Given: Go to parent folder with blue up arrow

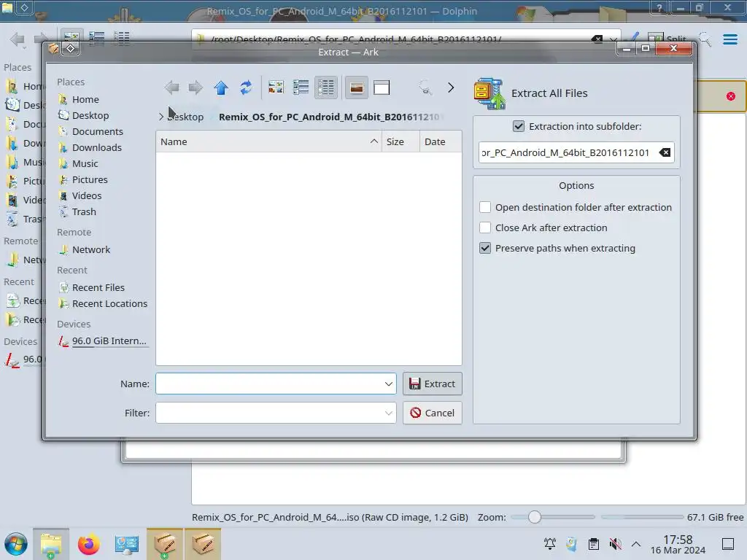Looking at the screenshot, I should (220, 87).
